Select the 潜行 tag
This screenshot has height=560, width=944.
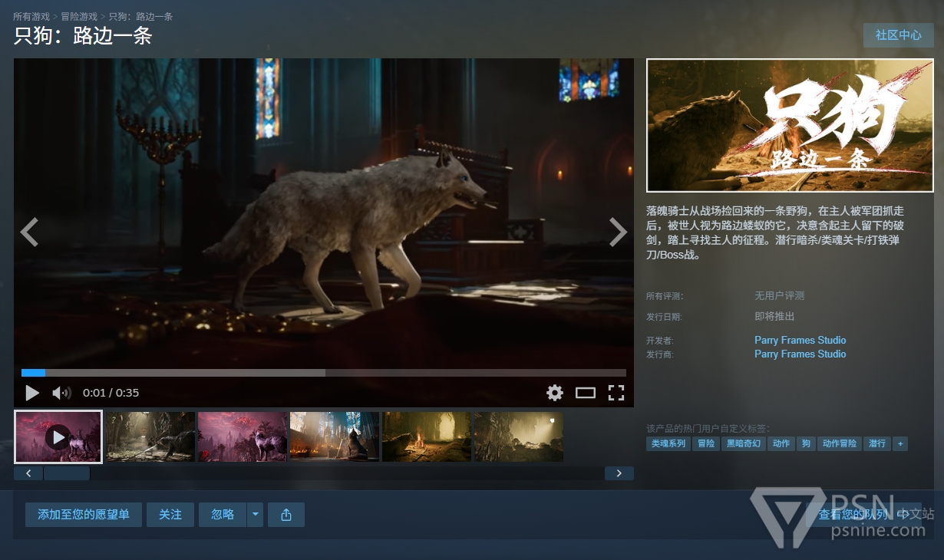tap(877, 443)
